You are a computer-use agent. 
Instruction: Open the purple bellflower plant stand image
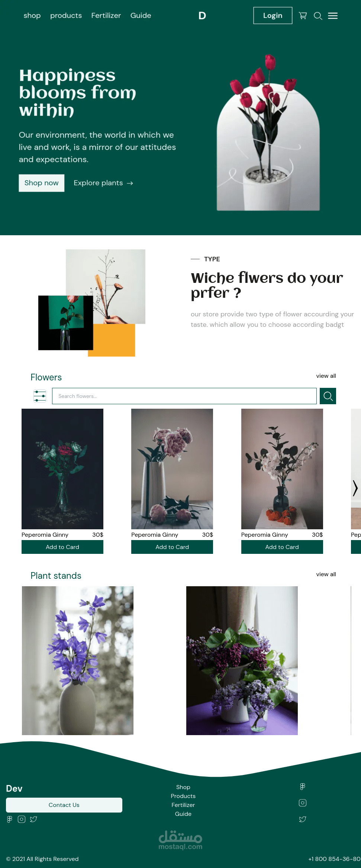pyautogui.click(x=78, y=661)
